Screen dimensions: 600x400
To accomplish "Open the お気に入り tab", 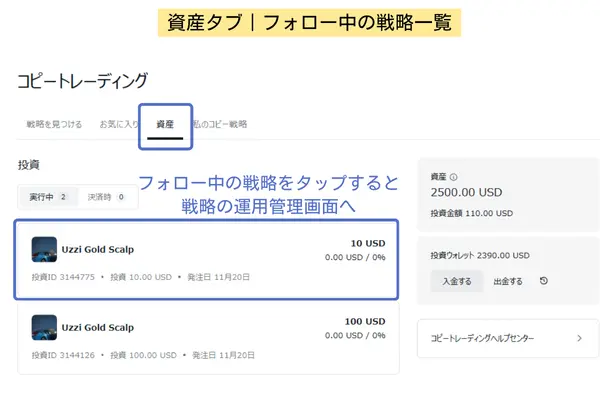I will [119, 125].
